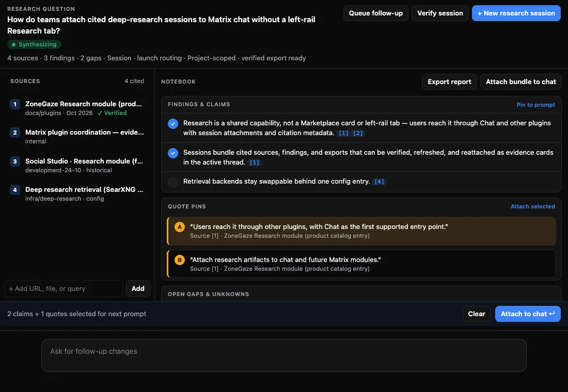568x392 pixels.
Task: Click the '4 cited' count label
Action: [134, 81]
